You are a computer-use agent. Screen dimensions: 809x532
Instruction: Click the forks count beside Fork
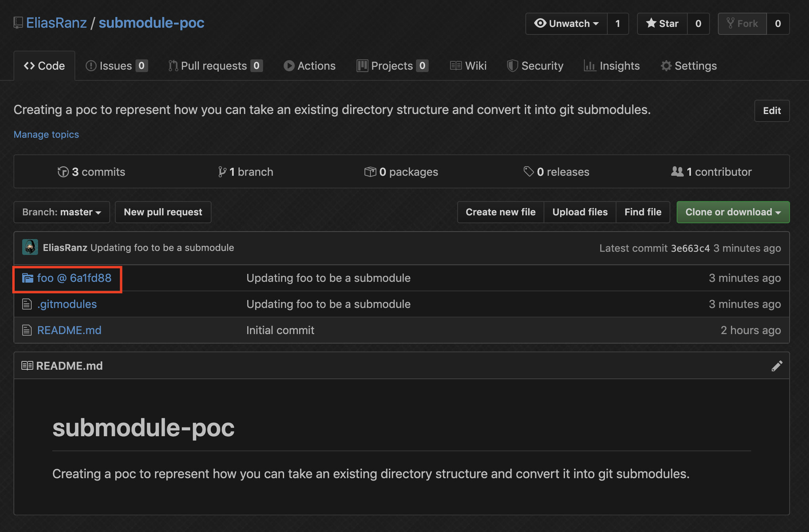[x=778, y=24]
